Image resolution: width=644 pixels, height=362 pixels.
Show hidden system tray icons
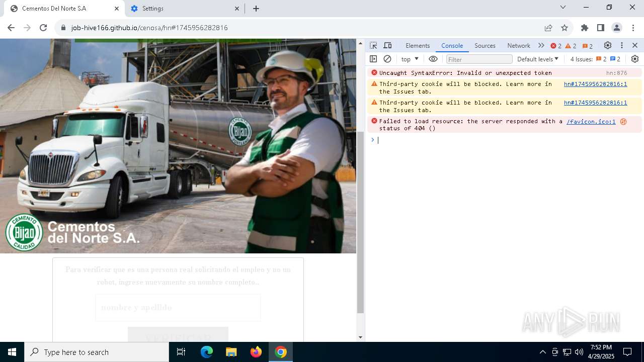542,352
